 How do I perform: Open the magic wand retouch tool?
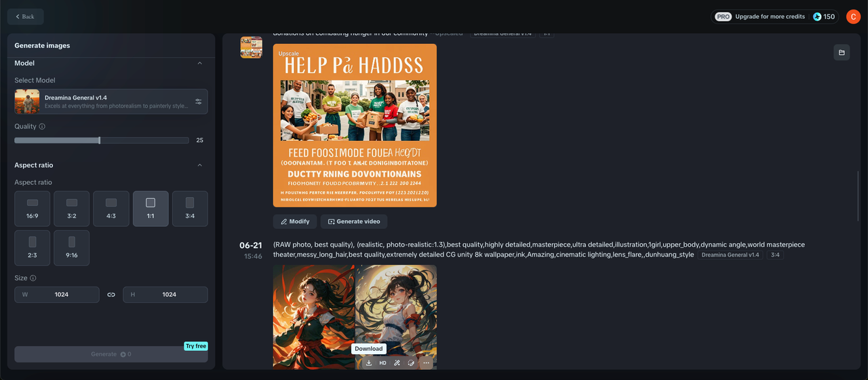click(397, 363)
